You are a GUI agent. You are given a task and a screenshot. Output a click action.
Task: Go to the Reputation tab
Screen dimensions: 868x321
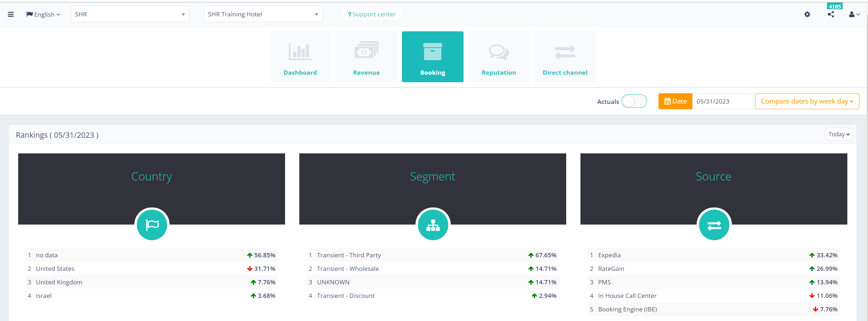click(499, 57)
